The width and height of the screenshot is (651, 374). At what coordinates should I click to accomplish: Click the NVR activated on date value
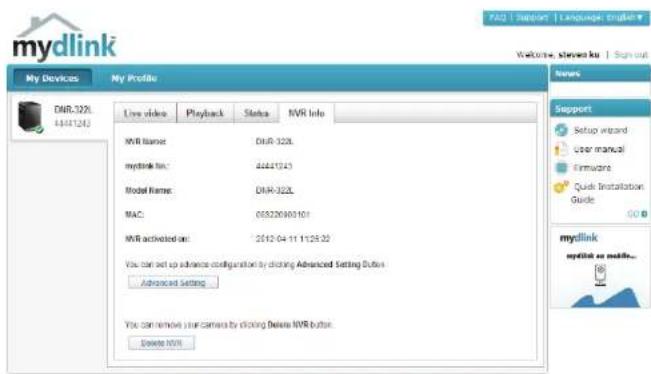click(293, 239)
